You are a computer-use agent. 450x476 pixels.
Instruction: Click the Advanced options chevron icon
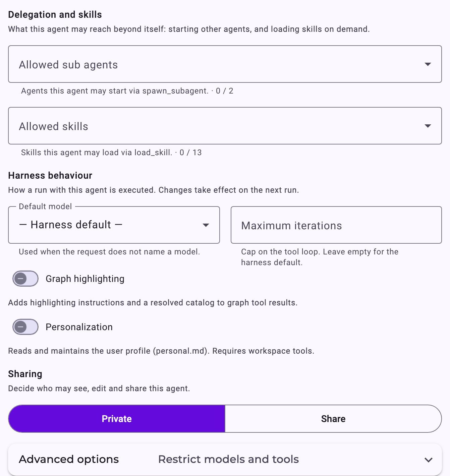(428, 460)
